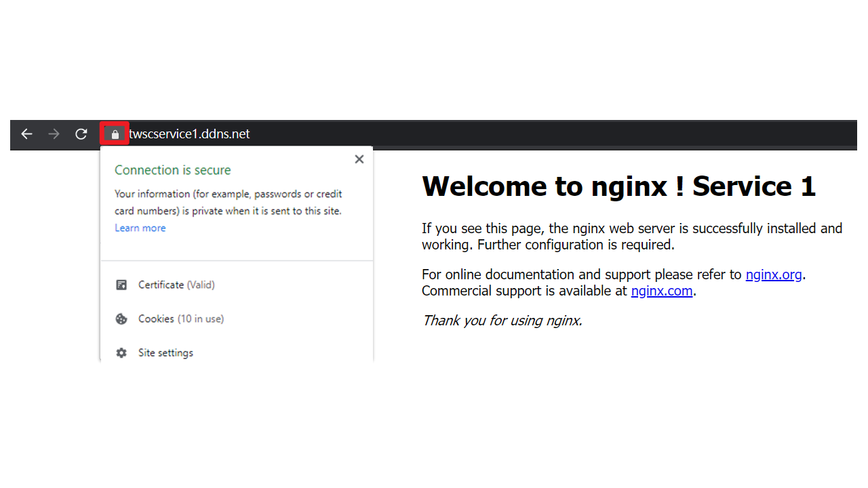The image size is (868, 488).
Task: Click 'Thank you for using nginx.' text
Action: (x=502, y=321)
